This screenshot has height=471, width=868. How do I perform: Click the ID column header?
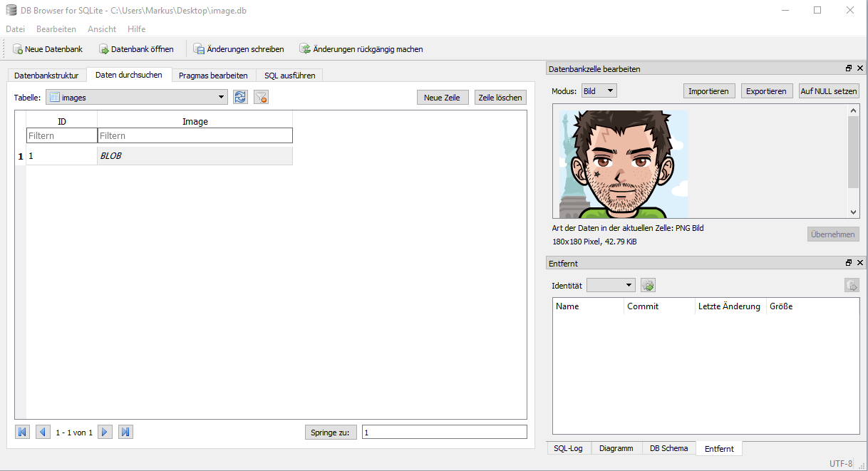(61, 121)
